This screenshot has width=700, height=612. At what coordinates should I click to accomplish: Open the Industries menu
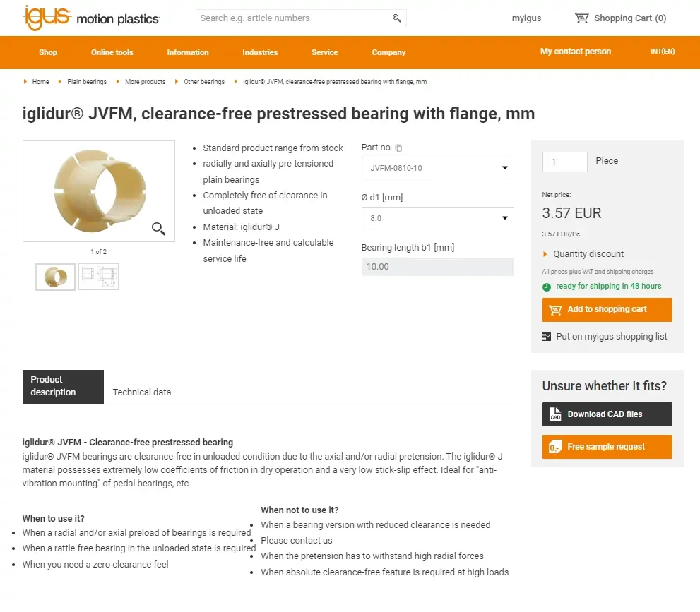(260, 52)
